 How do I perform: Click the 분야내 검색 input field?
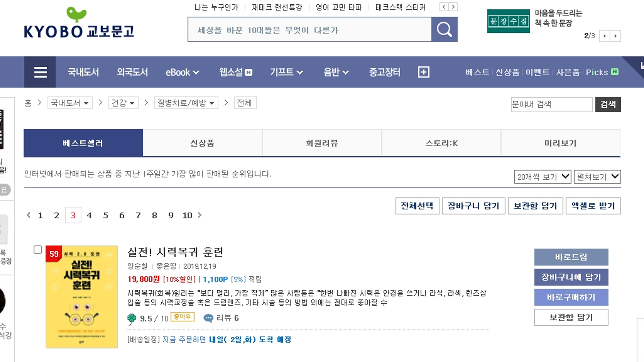click(551, 104)
